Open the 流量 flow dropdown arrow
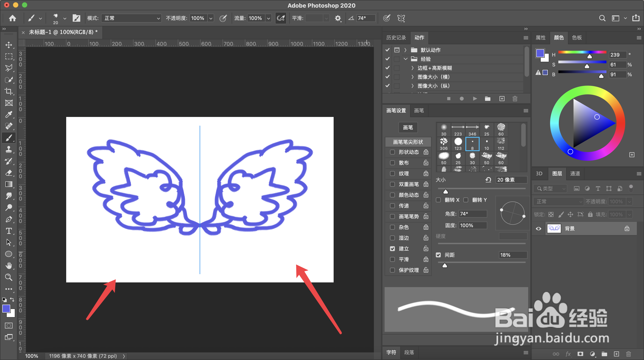 [x=268, y=18]
